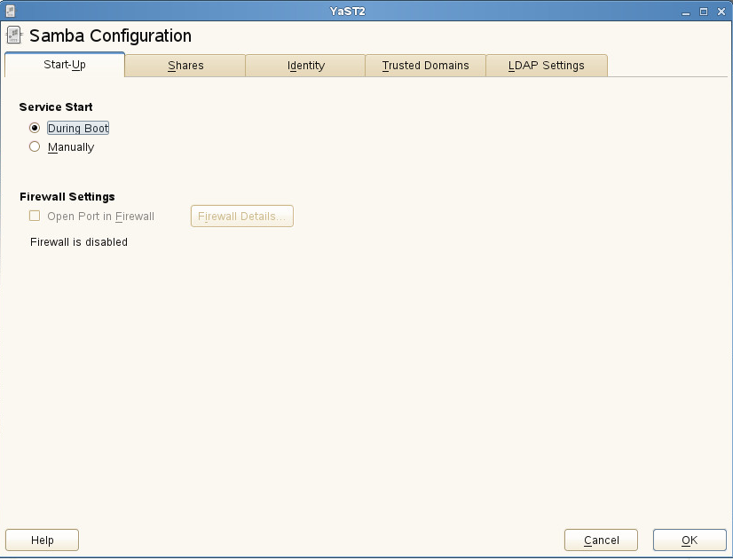Click the Samba Configuration module icon
The width and height of the screenshot is (733, 560).
14,35
